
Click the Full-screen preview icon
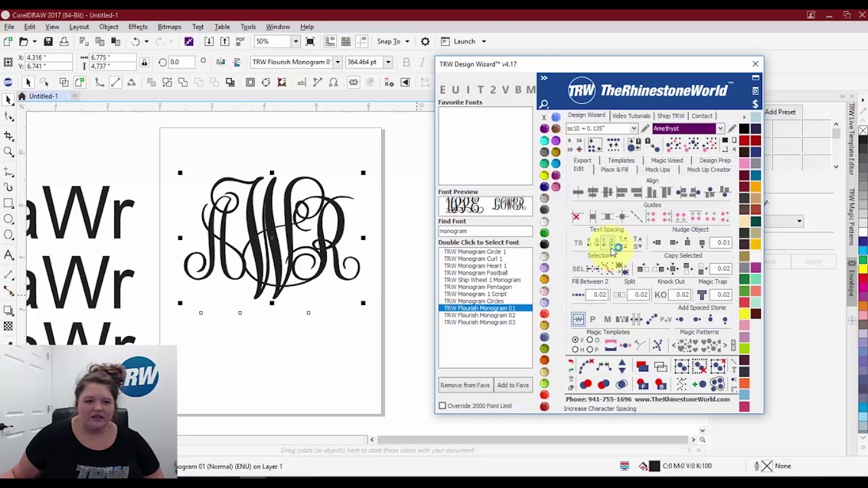311,41
